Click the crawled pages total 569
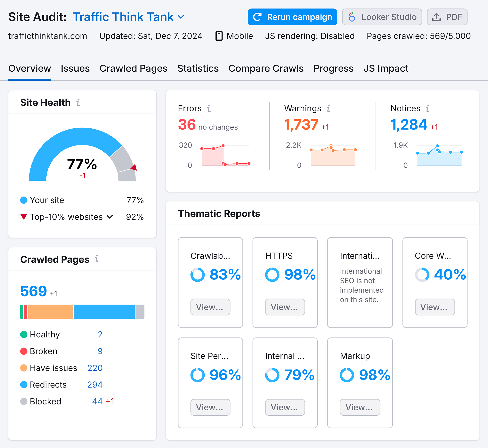This screenshot has width=488, height=448. pos(33,291)
